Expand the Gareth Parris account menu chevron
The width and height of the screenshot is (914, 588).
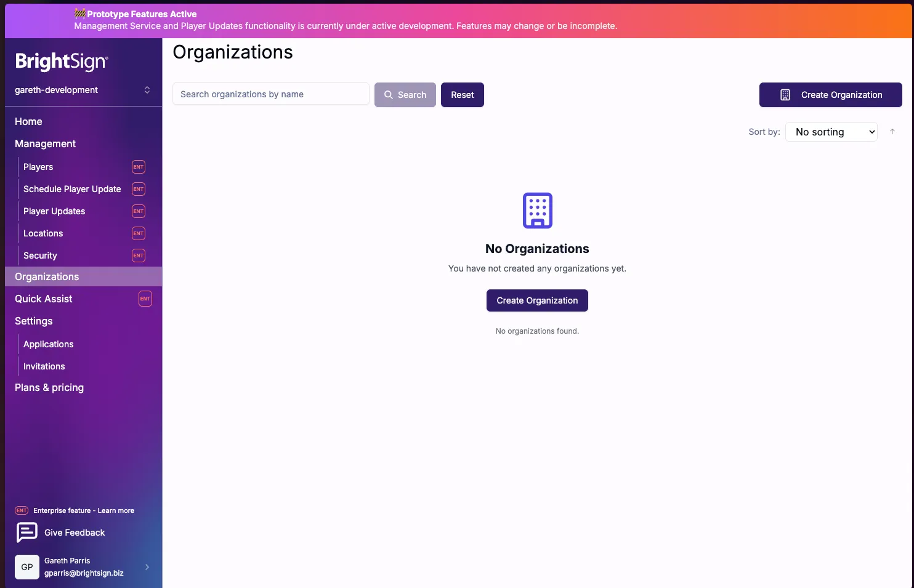tap(147, 567)
